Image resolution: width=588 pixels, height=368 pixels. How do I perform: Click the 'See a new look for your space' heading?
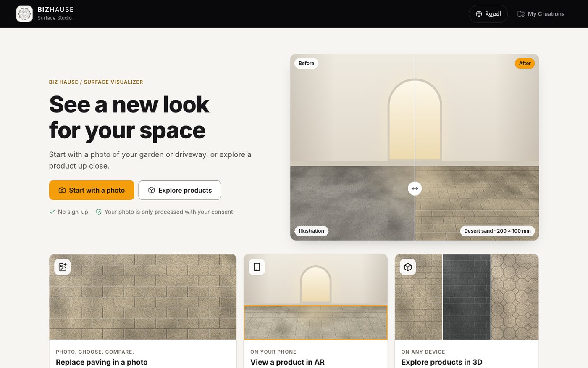[x=129, y=117]
